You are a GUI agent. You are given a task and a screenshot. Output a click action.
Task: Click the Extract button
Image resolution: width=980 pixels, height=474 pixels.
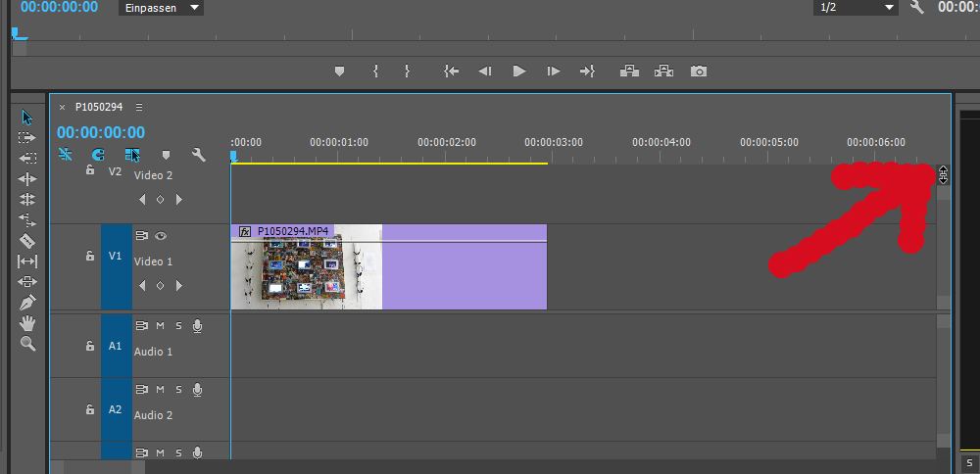coord(663,71)
